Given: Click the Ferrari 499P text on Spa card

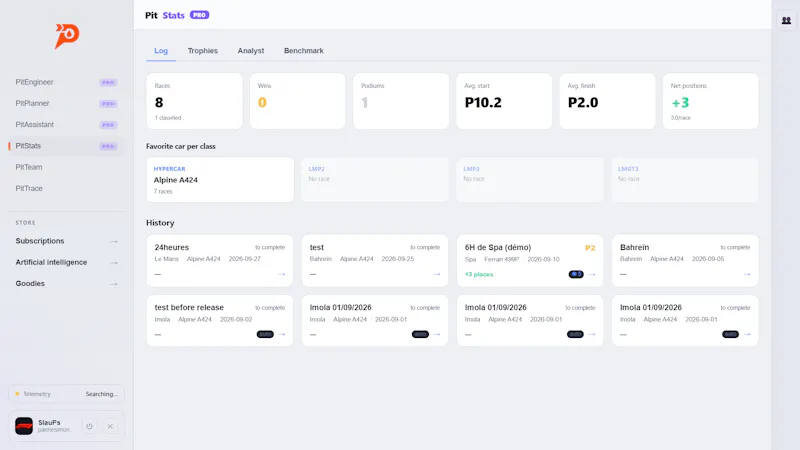Looking at the screenshot, I should [502, 259].
